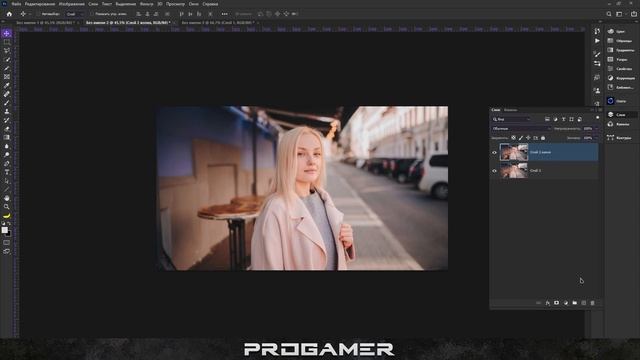Image resolution: width=640 pixels, height=360 pixels.
Task: Toggle the 'Показать упр. элем.' checkbox
Action: pos(92,14)
